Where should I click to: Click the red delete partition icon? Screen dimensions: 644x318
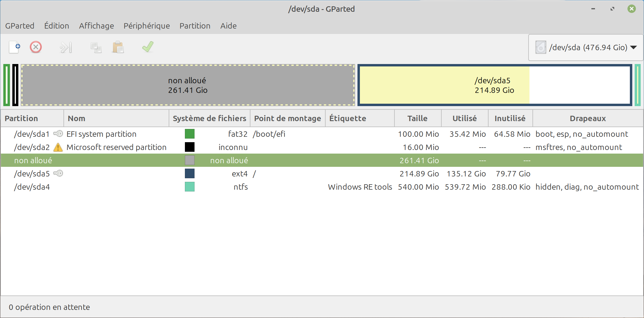point(36,47)
